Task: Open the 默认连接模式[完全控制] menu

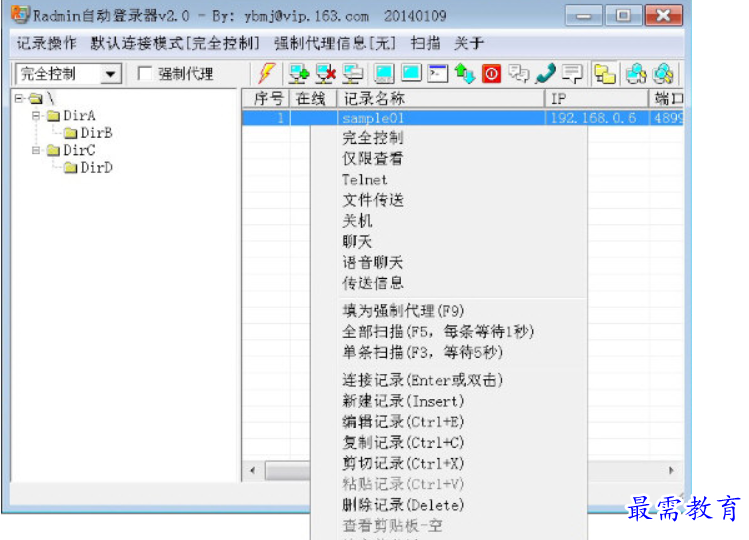Action: click(x=175, y=43)
